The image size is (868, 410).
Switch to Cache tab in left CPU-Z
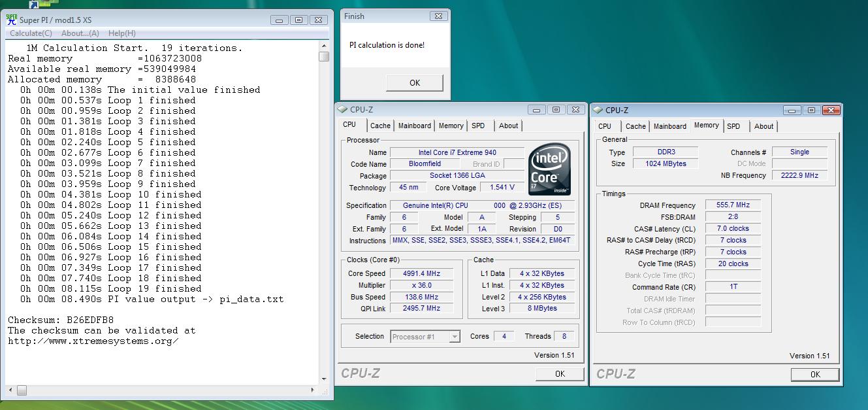[x=380, y=126]
